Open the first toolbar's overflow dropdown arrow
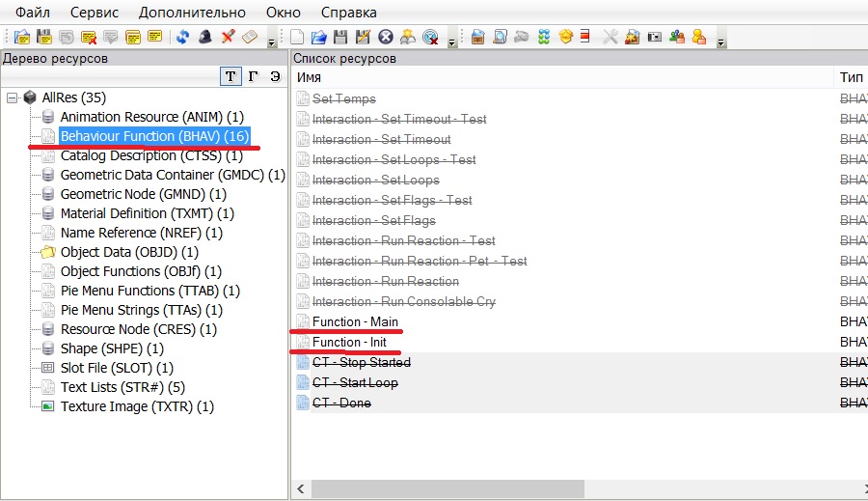The image size is (868, 501). click(x=271, y=42)
